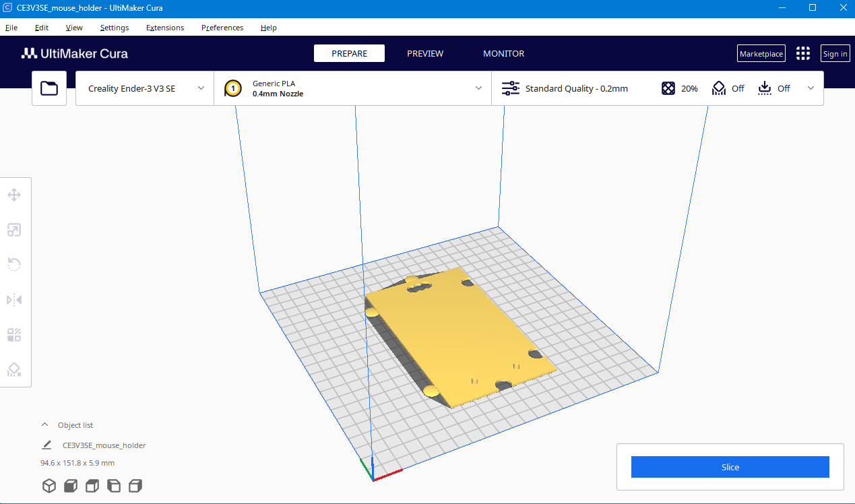Click the adhesion Off icon

764,88
